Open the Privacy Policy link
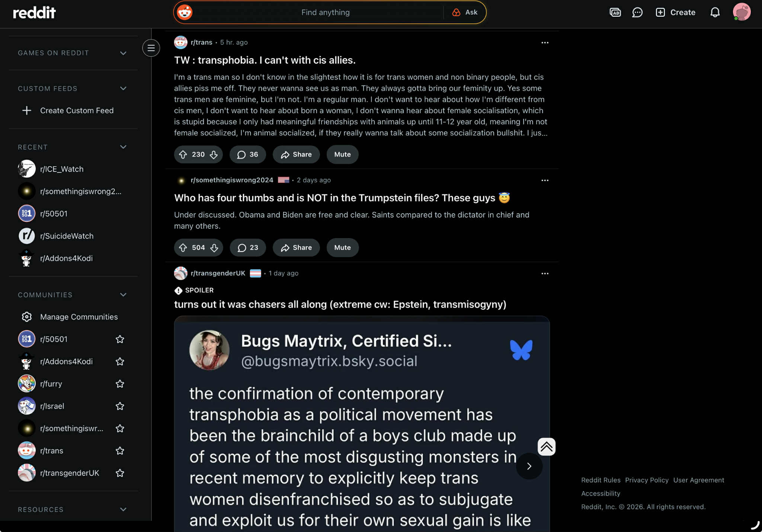 (x=647, y=480)
